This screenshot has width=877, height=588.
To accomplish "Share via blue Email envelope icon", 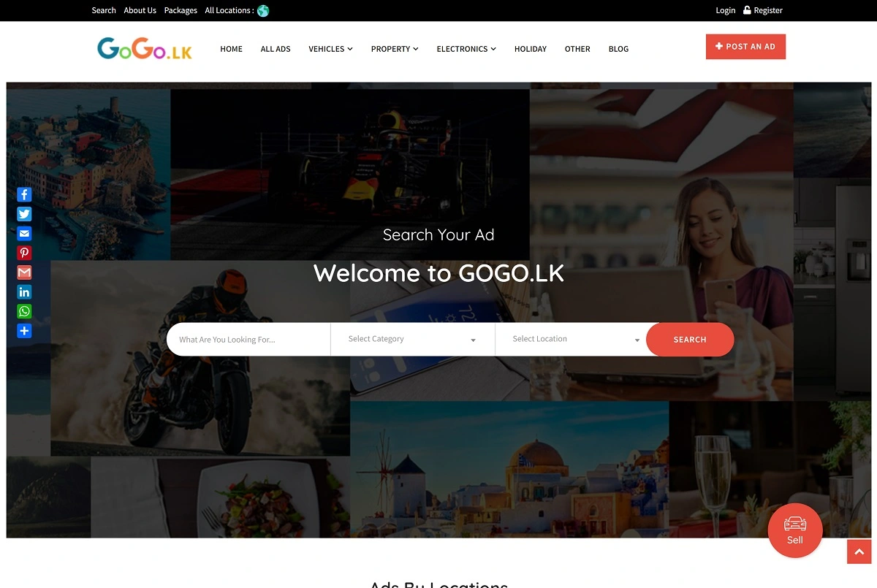I will pos(24,234).
